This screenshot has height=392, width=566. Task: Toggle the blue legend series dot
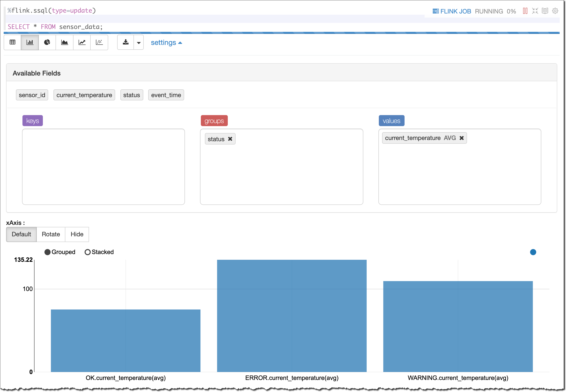click(533, 252)
